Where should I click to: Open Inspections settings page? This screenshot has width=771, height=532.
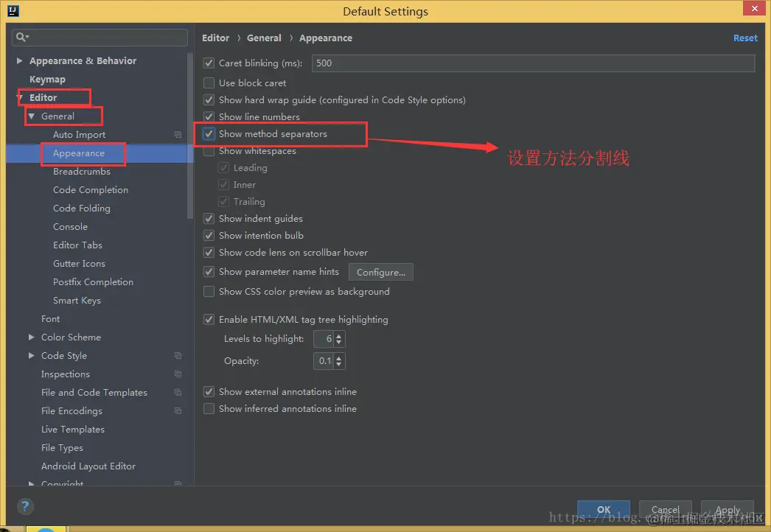pyautogui.click(x=66, y=374)
